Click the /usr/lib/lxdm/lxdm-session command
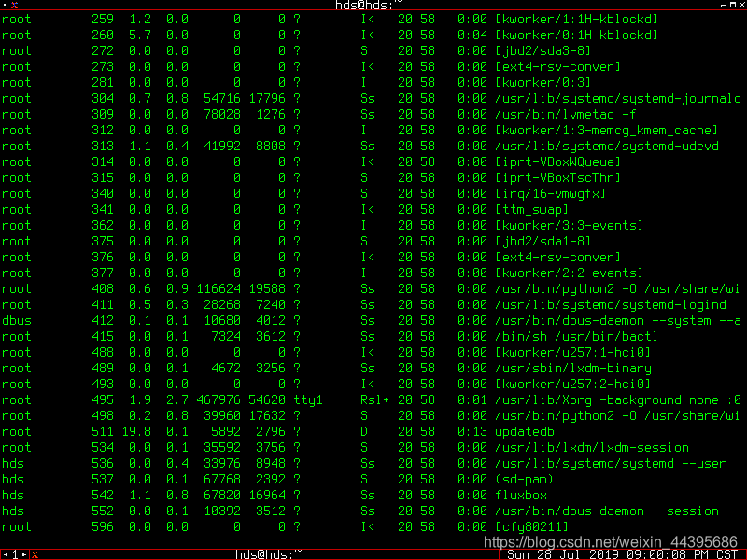 click(592, 448)
